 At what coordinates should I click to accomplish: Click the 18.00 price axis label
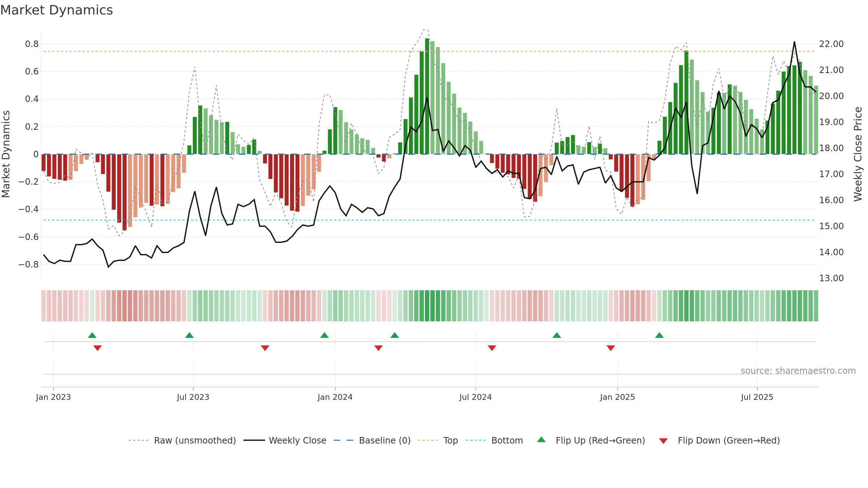coord(831,148)
